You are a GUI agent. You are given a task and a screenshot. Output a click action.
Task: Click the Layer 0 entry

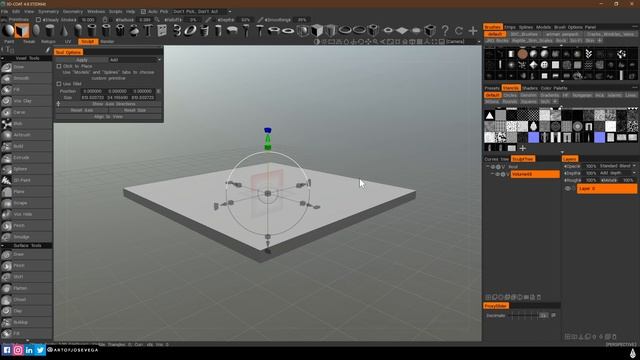(607, 189)
